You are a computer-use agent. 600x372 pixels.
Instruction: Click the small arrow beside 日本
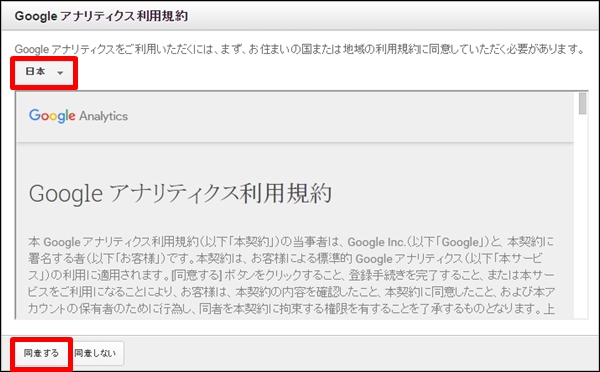(60, 73)
